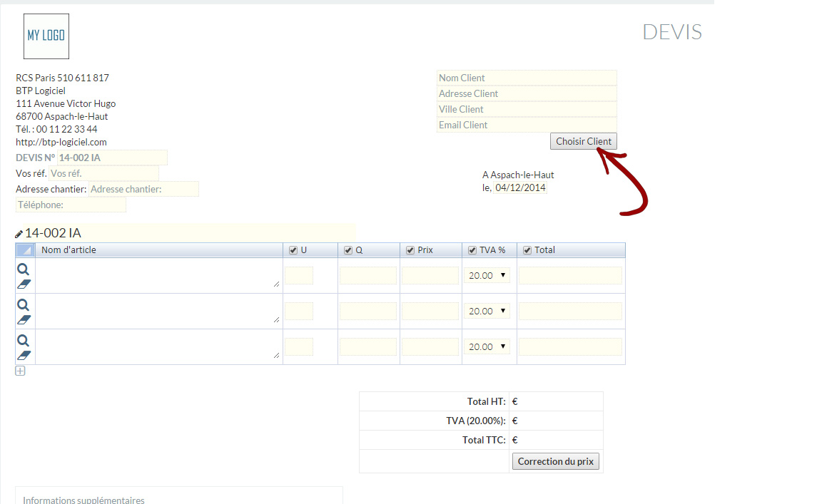Toggle the Prix column checkbox
This screenshot has height=504, width=822.
(x=410, y=250)
